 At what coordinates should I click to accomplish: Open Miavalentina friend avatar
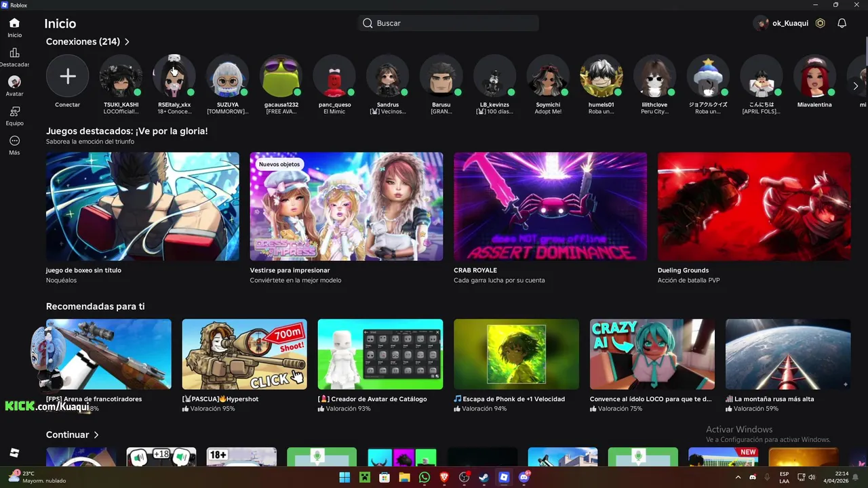pyautogui.click(x=815, y=76)
